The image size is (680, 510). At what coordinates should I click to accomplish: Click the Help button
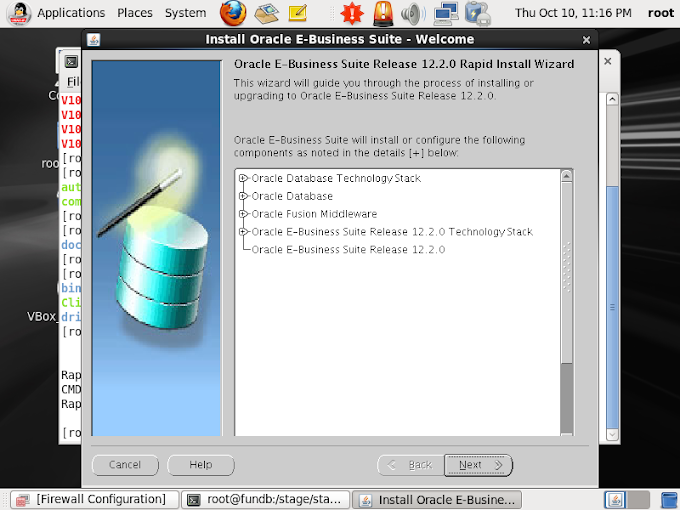coord(201,465)
